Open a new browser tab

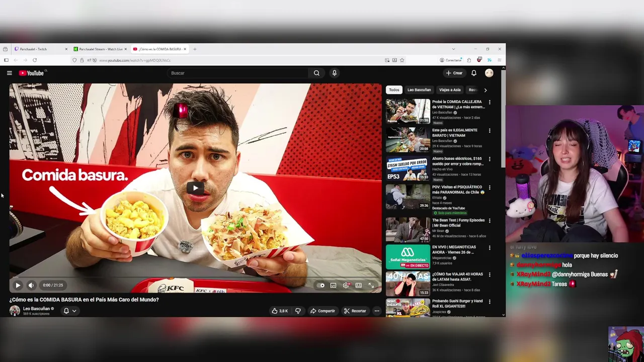tap(195, 49)
